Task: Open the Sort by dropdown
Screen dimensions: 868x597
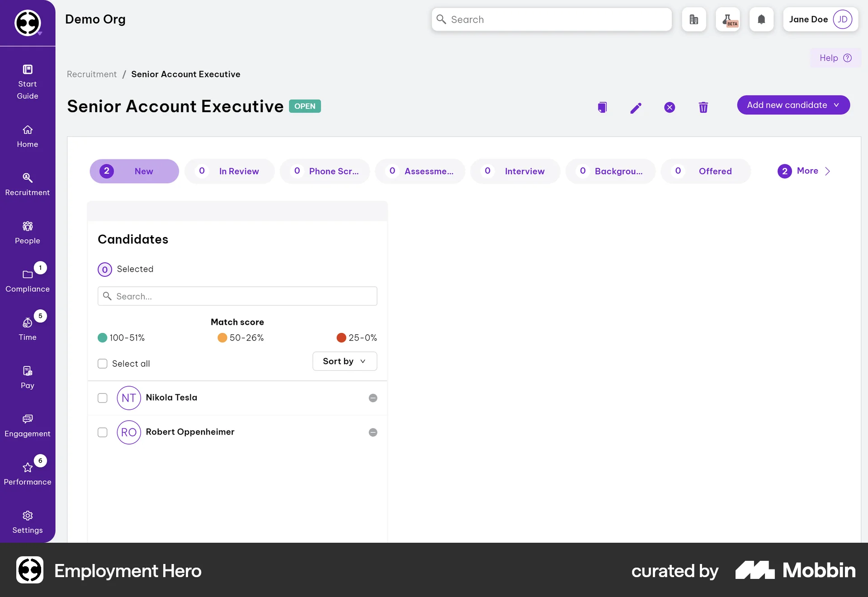Action: (344, 361)
